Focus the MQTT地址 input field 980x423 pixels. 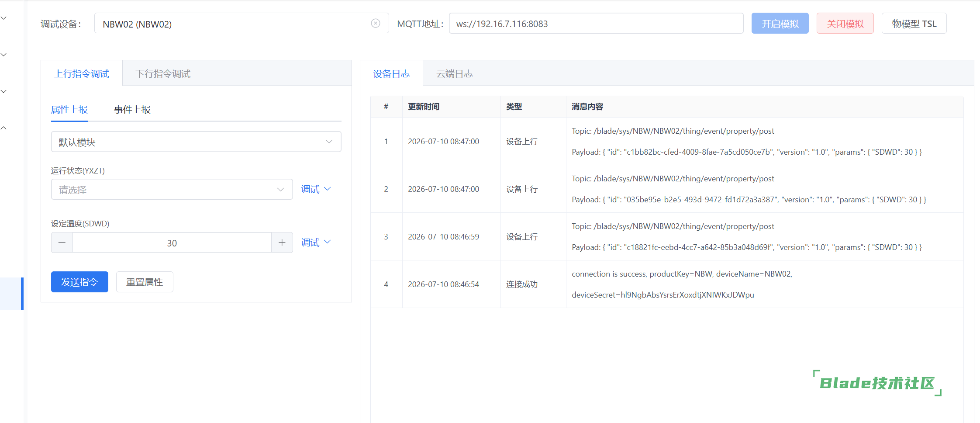(x=596, y=23)
